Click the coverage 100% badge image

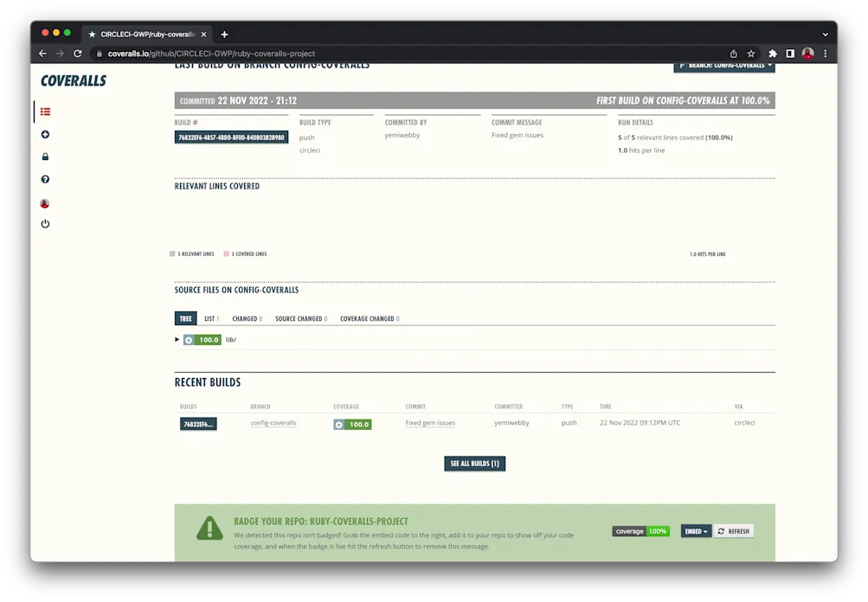pos(641,531)
